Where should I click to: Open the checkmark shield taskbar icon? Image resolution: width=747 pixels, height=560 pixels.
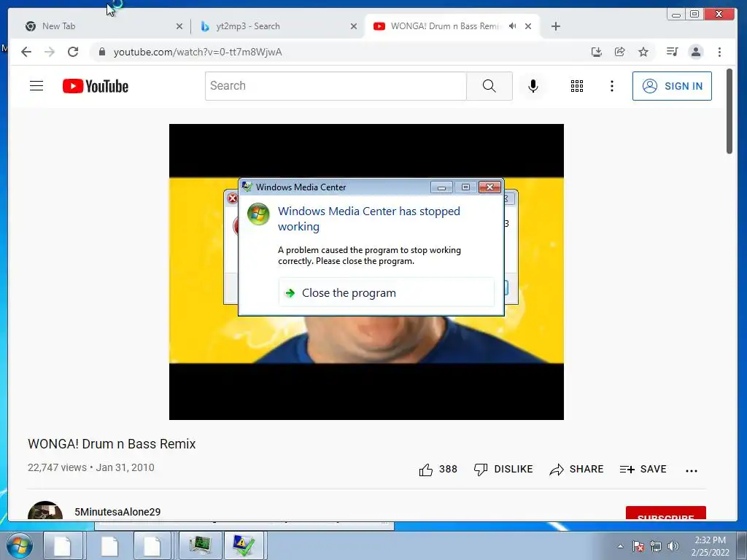(x=244, y=545)
